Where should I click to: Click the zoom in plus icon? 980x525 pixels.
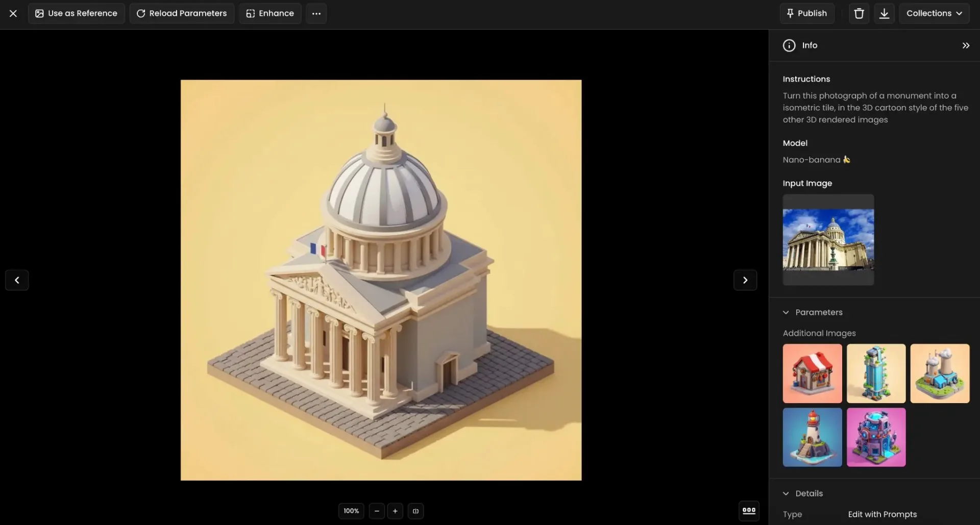[x=395, y=511]
